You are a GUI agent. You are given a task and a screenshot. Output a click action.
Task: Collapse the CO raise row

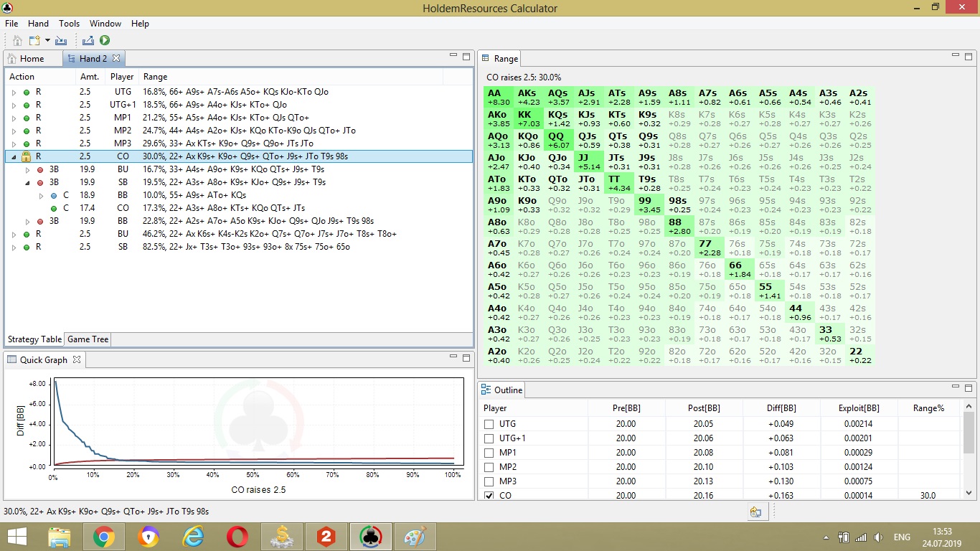(x=14, y=156)
